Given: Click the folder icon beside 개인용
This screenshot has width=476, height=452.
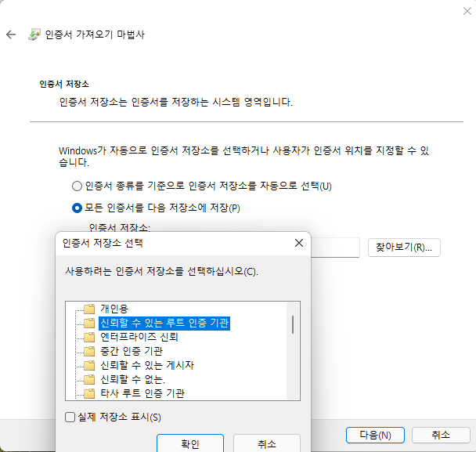Looking at the screenshot, I should coord(89,309).
